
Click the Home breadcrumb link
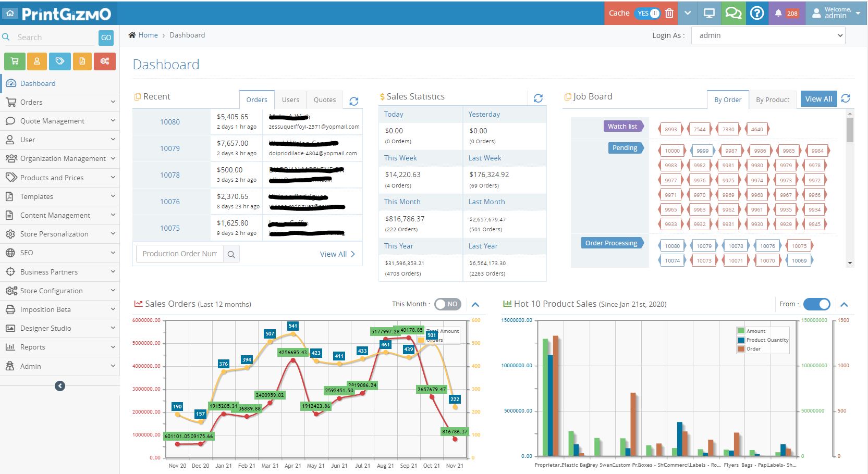pyautogui.click(x=148, y=35)
